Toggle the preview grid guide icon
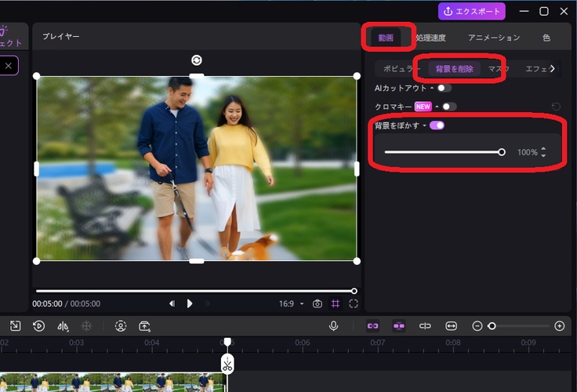 pyautogui.click(x=336, y=303)
